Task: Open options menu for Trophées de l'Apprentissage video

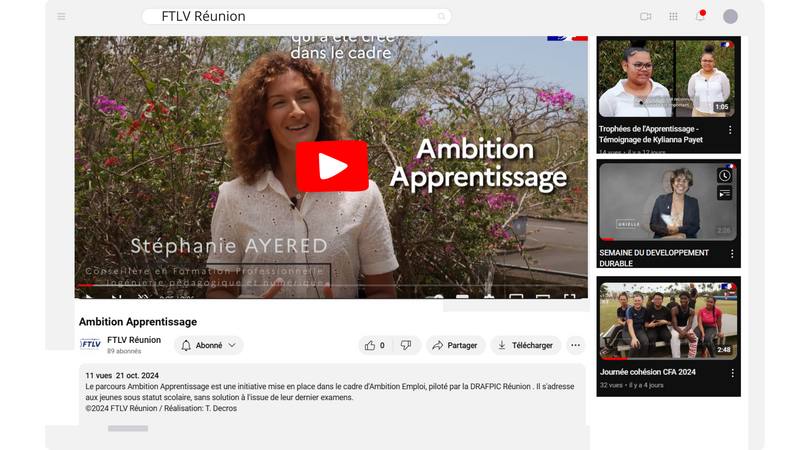Action: [730, 130]
